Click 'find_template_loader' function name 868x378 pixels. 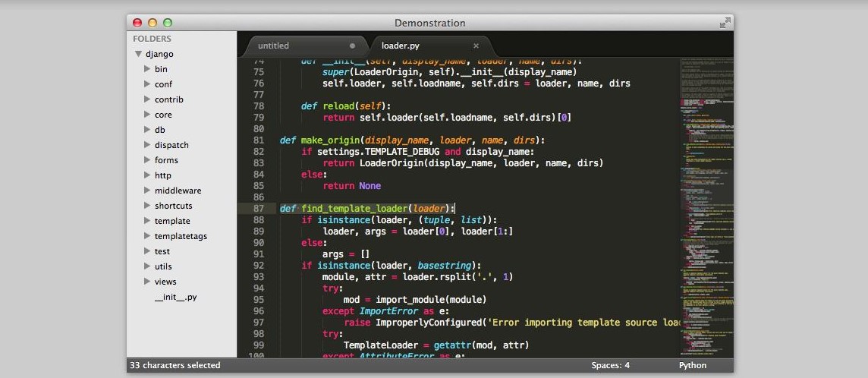click(354, 209)
